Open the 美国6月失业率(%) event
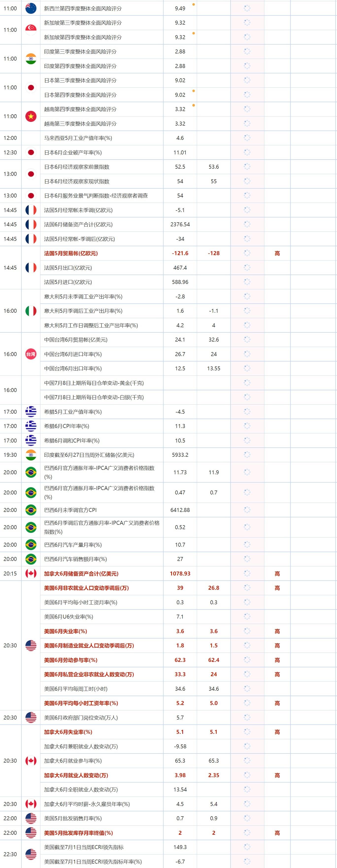 tap(65, 631)
